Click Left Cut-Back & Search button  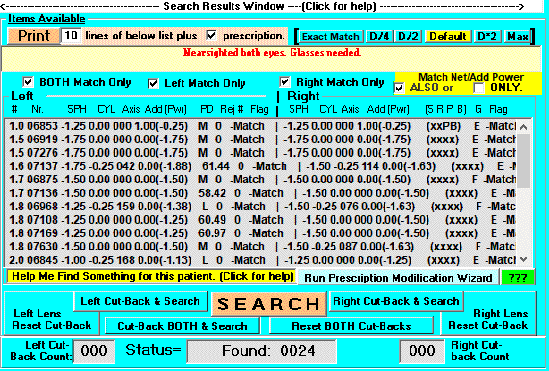tap(140, 301)
